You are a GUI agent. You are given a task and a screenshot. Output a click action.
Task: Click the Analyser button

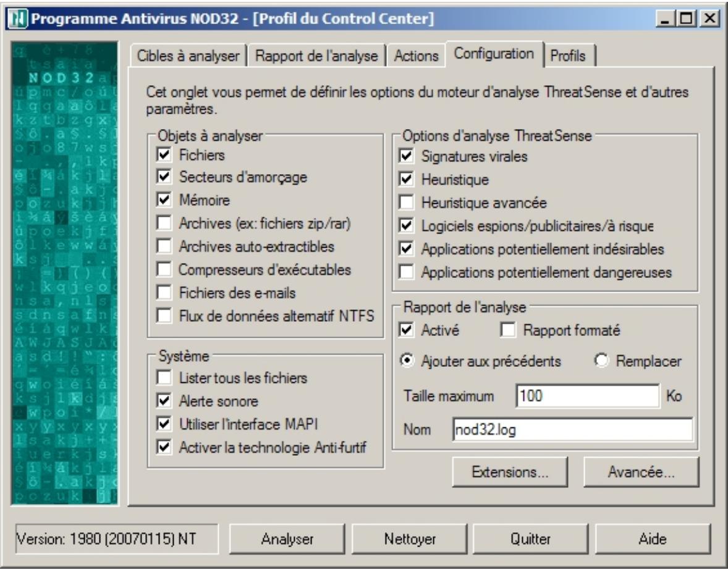point(287,539)
